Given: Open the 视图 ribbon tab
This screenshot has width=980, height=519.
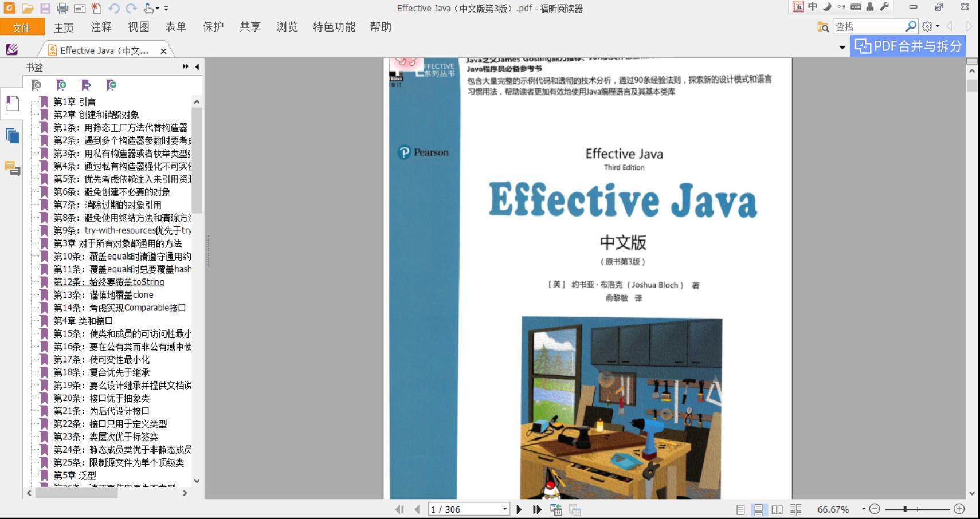Looking at the screenshot, I should 139,27.
